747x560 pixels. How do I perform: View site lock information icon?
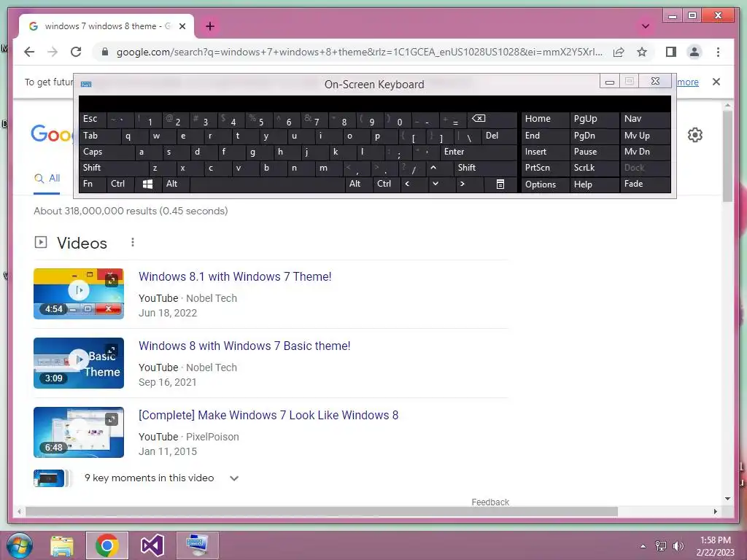[x=105, y=52]
